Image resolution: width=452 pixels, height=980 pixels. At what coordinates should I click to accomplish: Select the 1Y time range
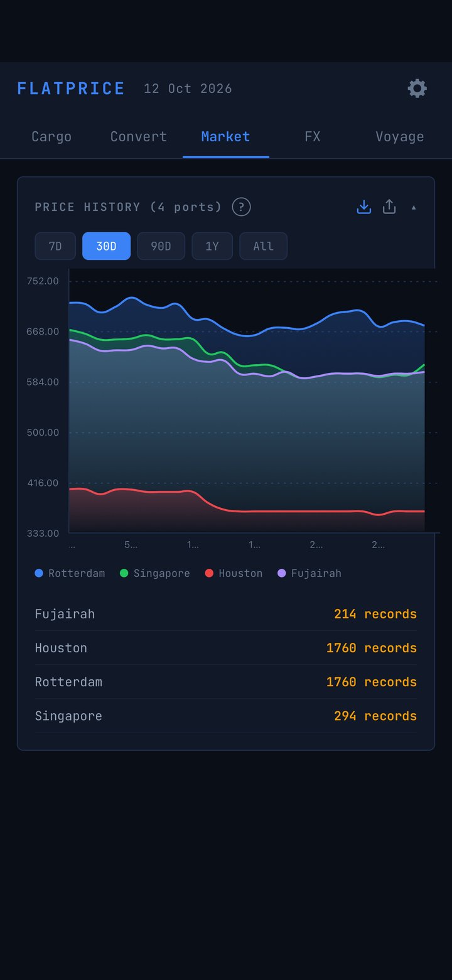[212, 246]
